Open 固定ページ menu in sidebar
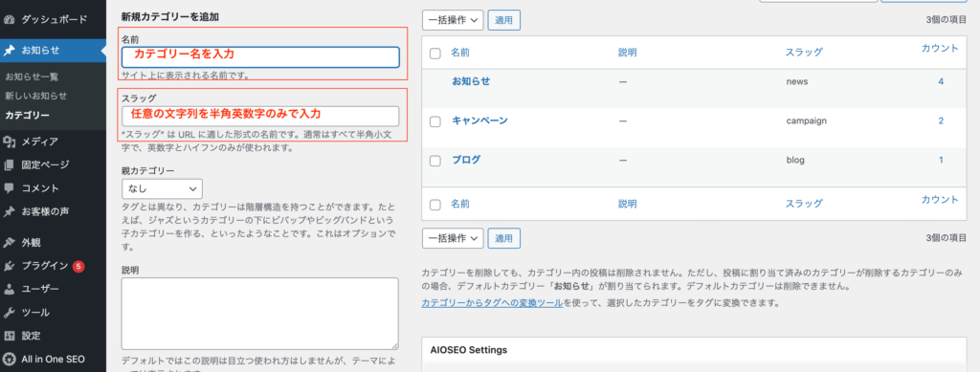Screen dimensions: 980x372 coord(45,164)
